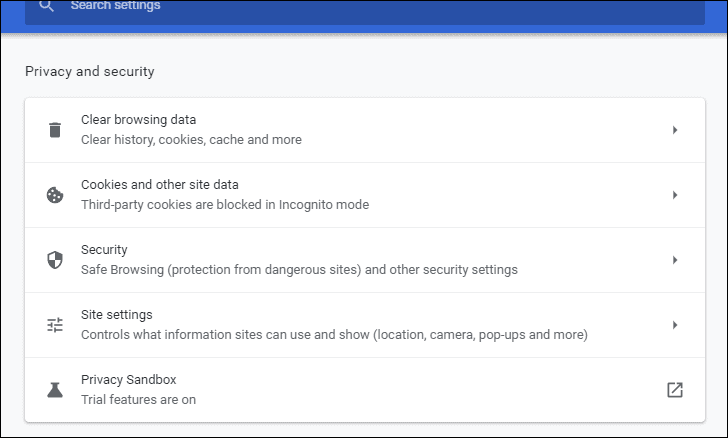
Task: Select the Security title
Action: (x=104, y=250)
